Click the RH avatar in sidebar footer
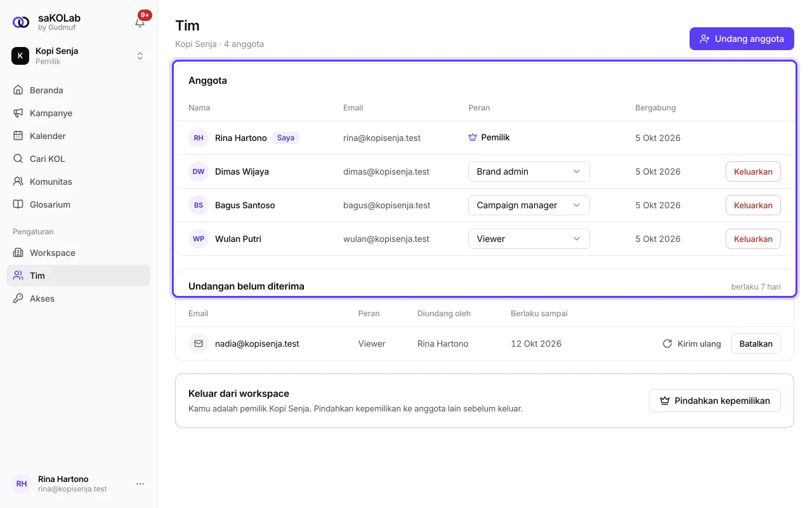This screenshot has height=508, width=812. 22,484
